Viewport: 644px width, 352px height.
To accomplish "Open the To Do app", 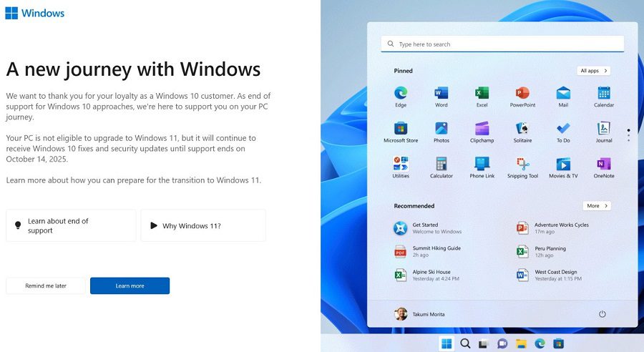I will tap(563, 132).
